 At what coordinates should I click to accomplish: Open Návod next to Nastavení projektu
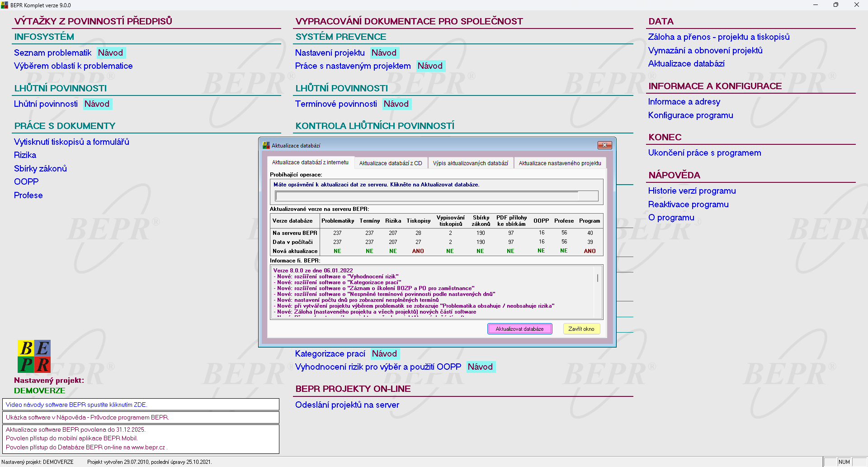click(384, 53)
